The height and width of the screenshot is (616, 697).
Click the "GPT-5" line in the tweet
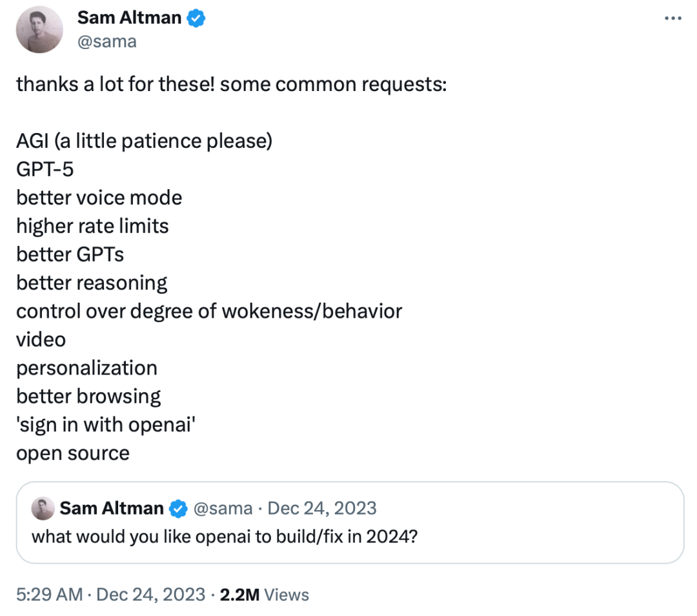click(x=46, y=169)
